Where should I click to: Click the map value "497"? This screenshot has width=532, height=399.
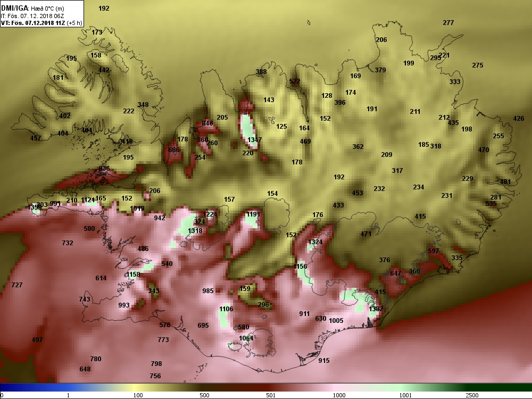(x=37, y=339)
